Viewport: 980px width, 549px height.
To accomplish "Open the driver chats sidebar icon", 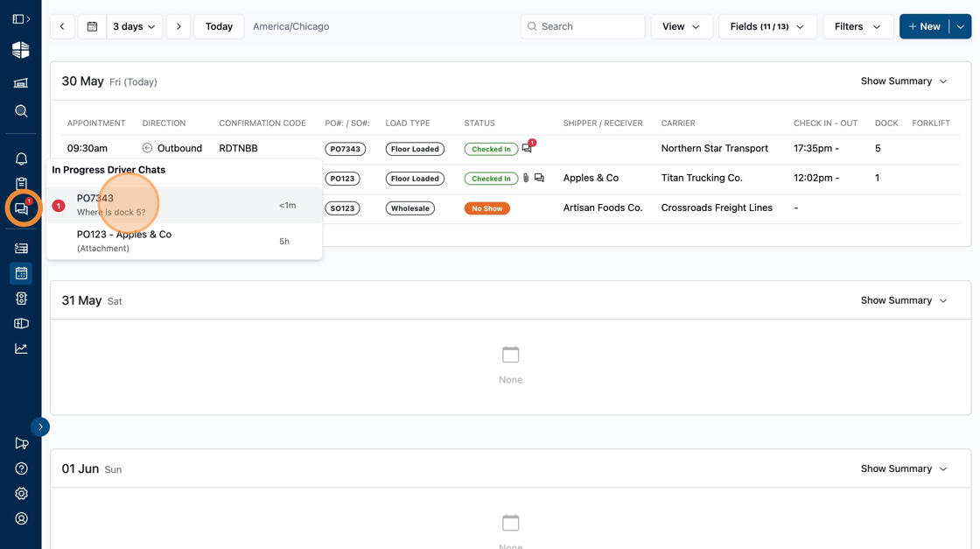I will click(x=21, y=208).
